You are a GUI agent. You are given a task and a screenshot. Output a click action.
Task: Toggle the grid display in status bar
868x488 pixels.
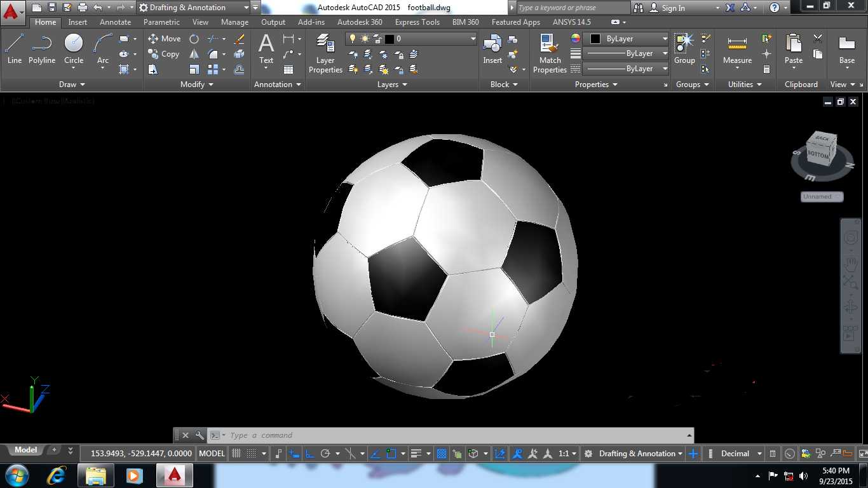pos(236,454)
